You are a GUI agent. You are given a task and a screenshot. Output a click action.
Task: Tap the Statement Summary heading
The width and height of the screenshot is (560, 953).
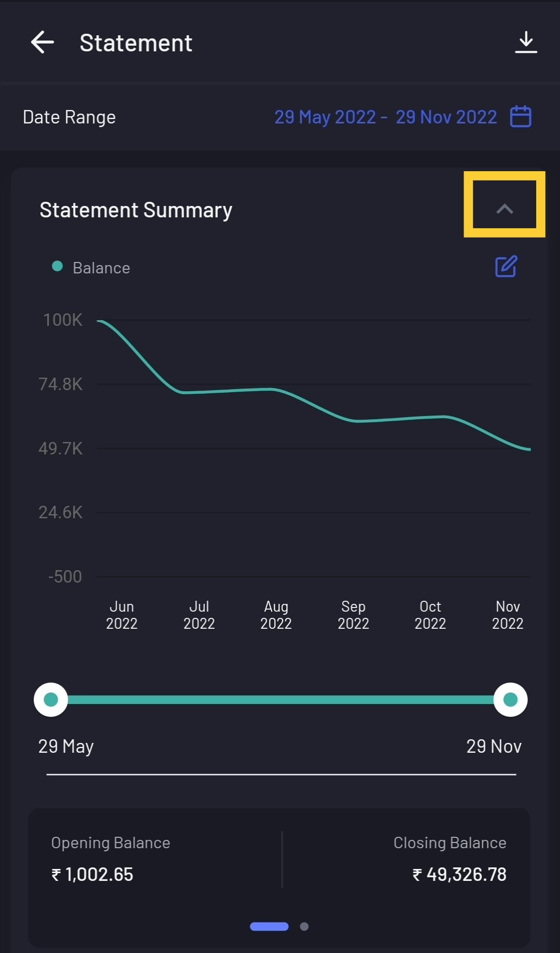point(136,210)
